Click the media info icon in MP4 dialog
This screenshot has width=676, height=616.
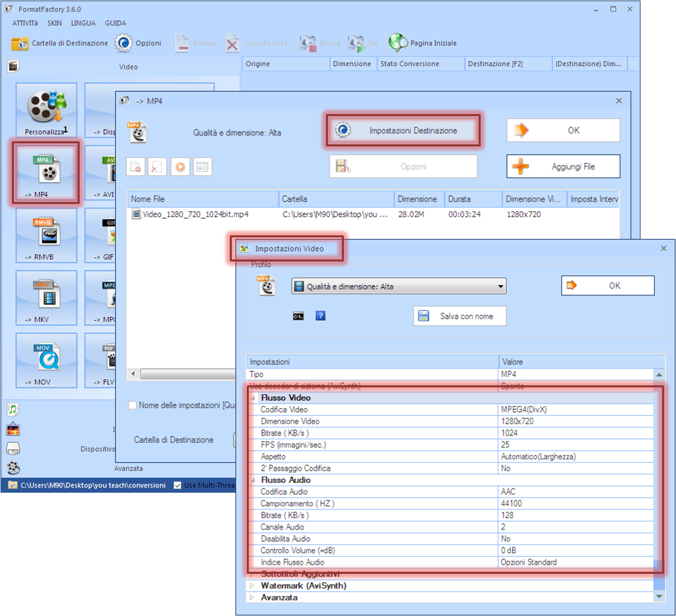[203, 167]
